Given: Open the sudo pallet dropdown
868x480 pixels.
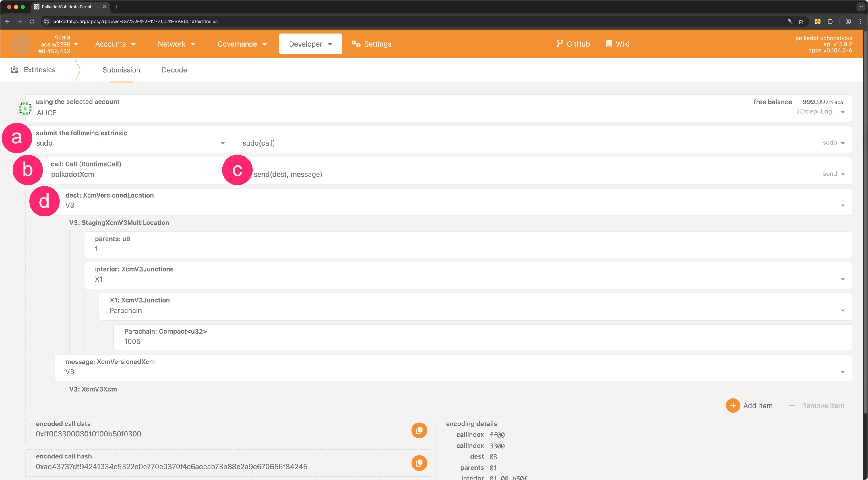Looking at the screenshot, I should tap(223, 143).
